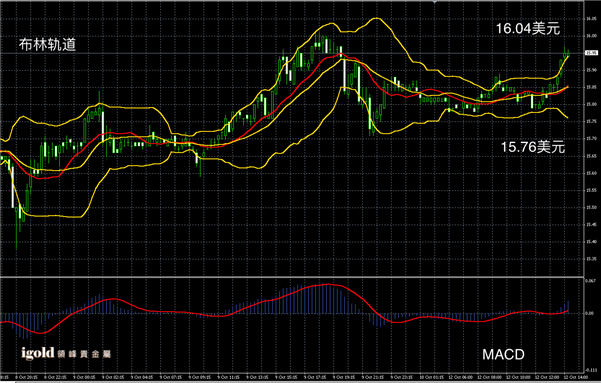The height and width of the screenshot is (383, 601).
Task: Click the MACD indicator label
Action: (x=503, y=354)
